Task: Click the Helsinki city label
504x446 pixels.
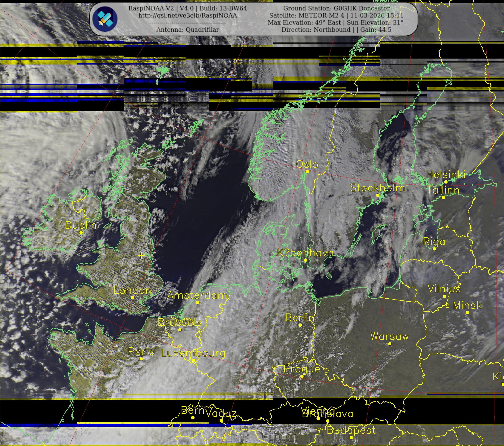Action: pyautogui.click(x=446, y=175)
